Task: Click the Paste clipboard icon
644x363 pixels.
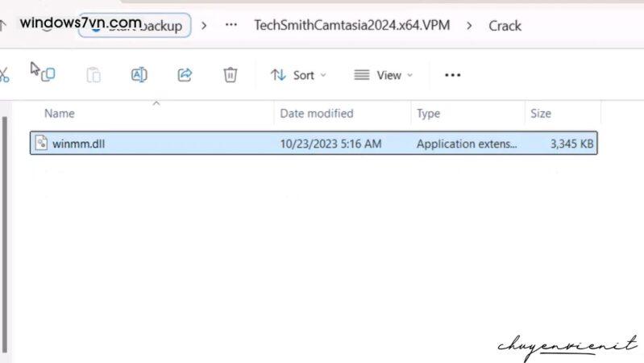Action: [x=93, y=75]
